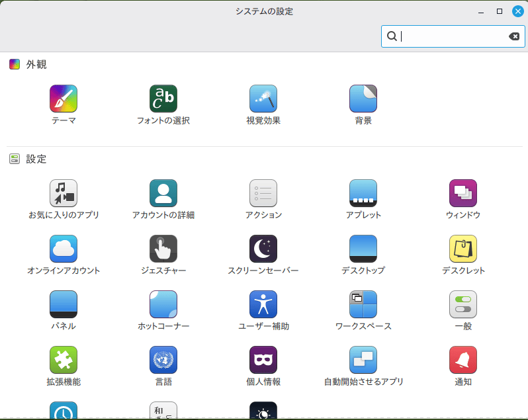
Task: Open the ジェスチャー gestures settings
Action: pos(163,249)
